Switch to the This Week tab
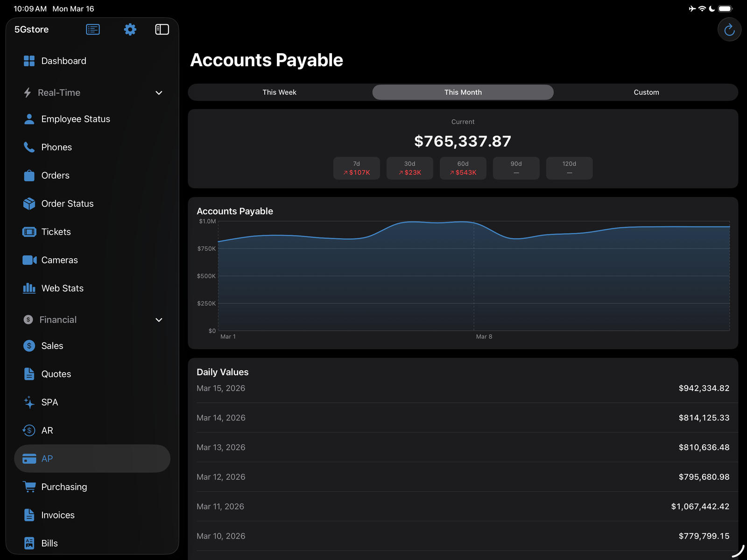 (279, 92)
